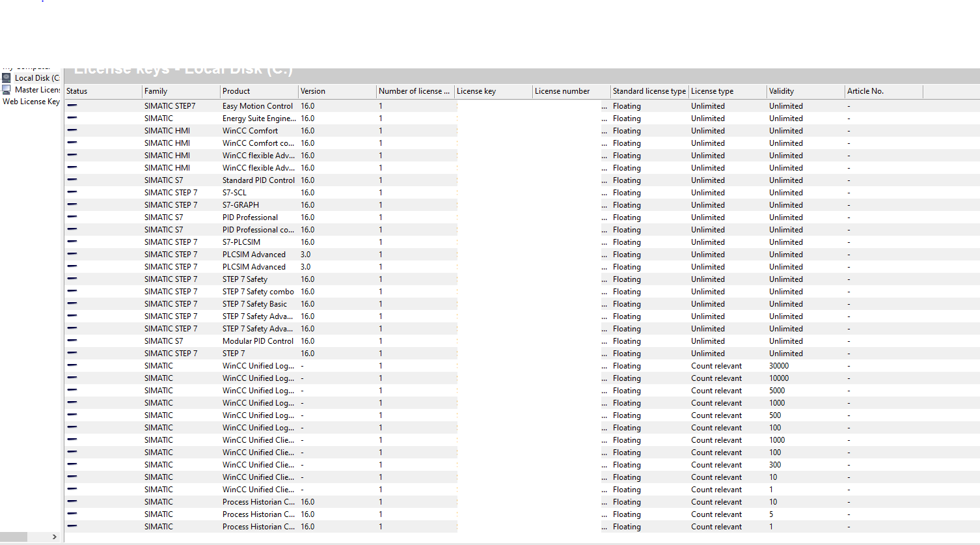The width and height of the screenshot is (980, 545).
Task: Click the validity value 300
Action: pyautogui.click(x=775, y=465)
